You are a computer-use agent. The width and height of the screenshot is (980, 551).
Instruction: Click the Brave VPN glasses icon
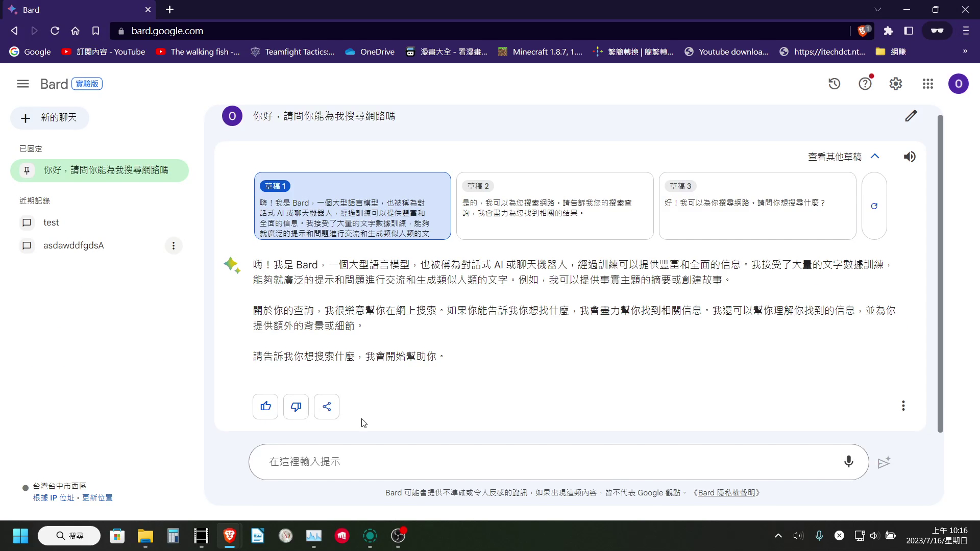pyautogui.click(x=937, y=31)
